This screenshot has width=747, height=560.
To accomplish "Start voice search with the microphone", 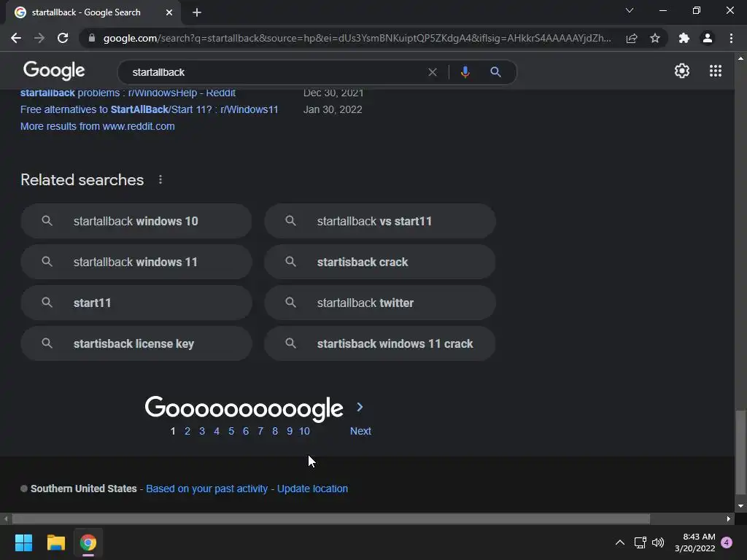I will (465, 72).
